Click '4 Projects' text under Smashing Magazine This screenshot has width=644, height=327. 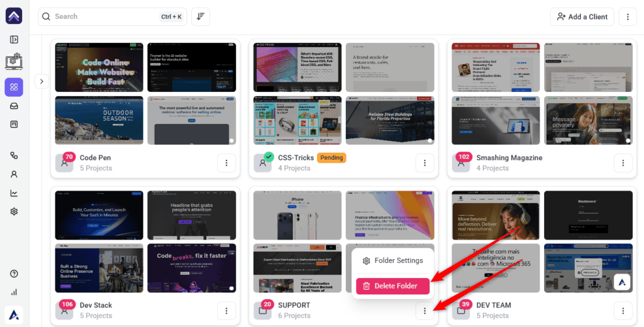pyautogui.click(x=492, y=168)
